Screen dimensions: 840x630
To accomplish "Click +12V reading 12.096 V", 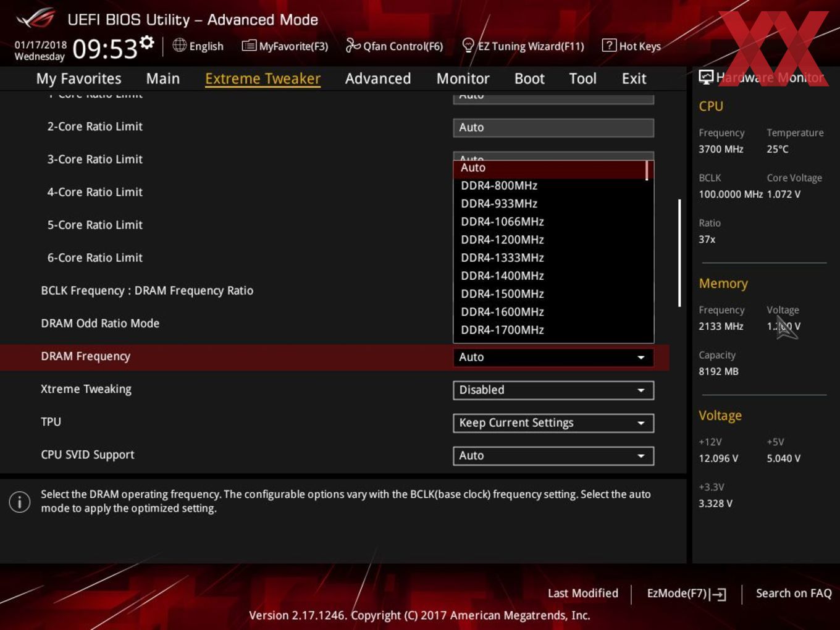I will pyautogui.click(x=718, y=458).
